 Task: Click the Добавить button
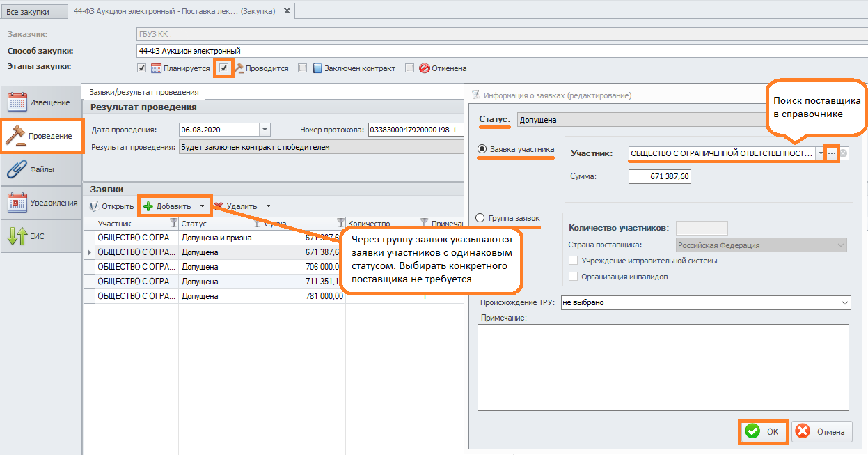168,206
